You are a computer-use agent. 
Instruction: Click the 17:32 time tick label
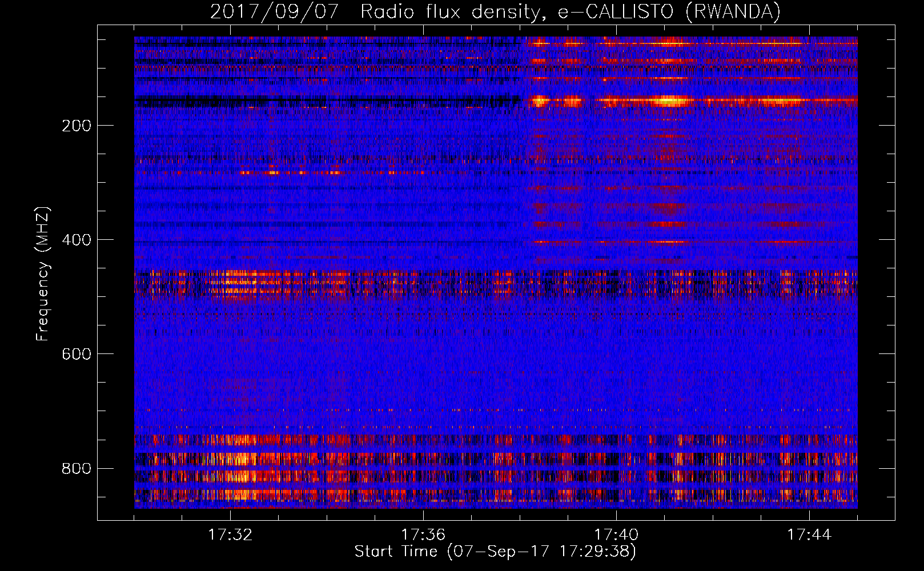coord(230,534)
